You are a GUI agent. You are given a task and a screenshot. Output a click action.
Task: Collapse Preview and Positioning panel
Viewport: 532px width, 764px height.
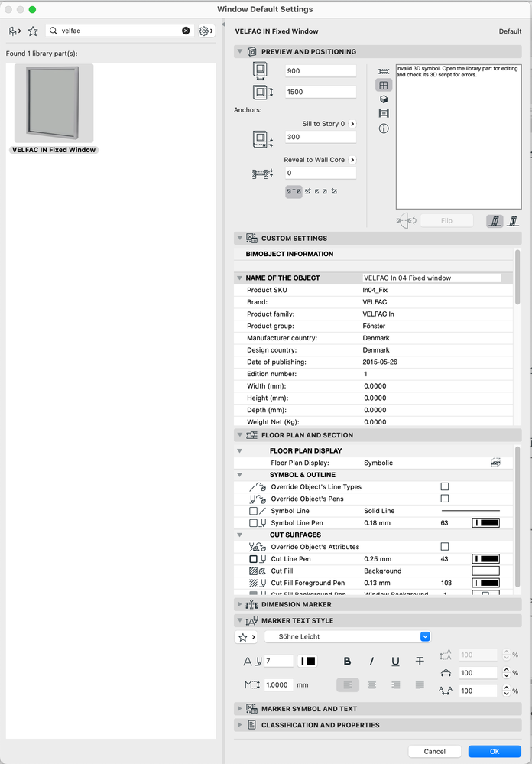click(x=239, y=52)
